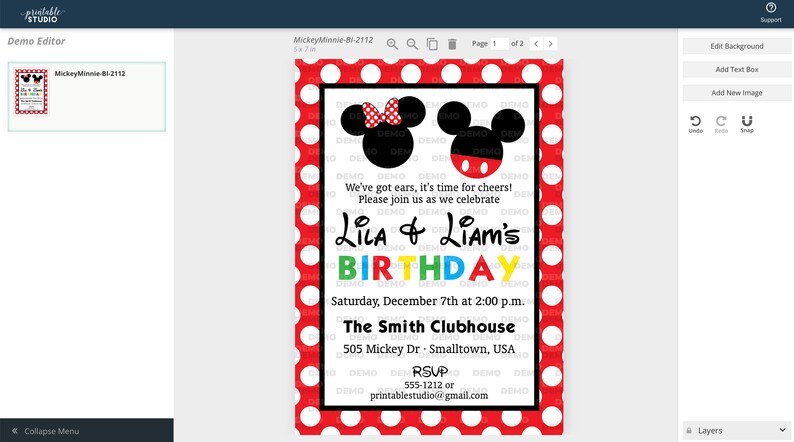Image resolution: width=794 pixels, height=442 pixels.
Task: Open Edit Background options
Action: (x=737, y=46)
